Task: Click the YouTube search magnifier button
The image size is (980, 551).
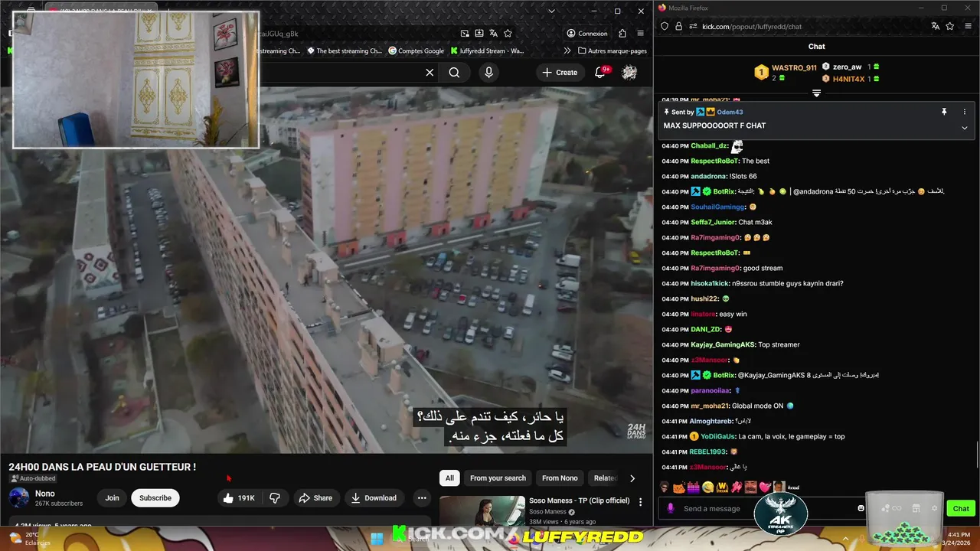Action: pos(454,73)
